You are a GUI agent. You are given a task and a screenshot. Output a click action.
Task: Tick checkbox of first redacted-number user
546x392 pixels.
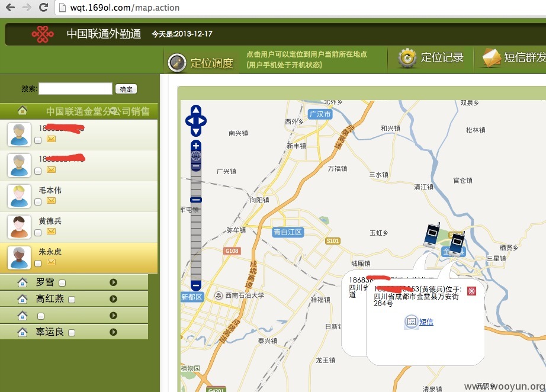[38, 140]
